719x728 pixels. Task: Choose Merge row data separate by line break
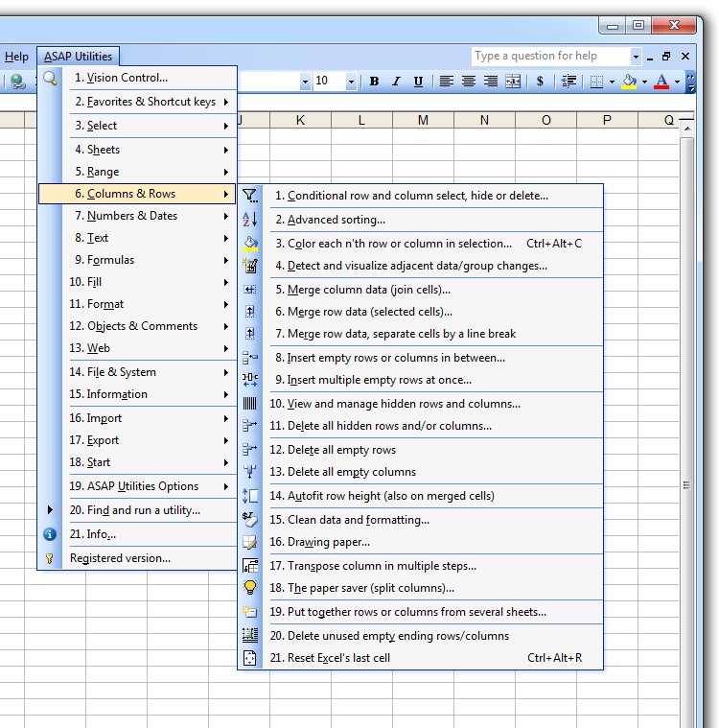click(422, 334)
